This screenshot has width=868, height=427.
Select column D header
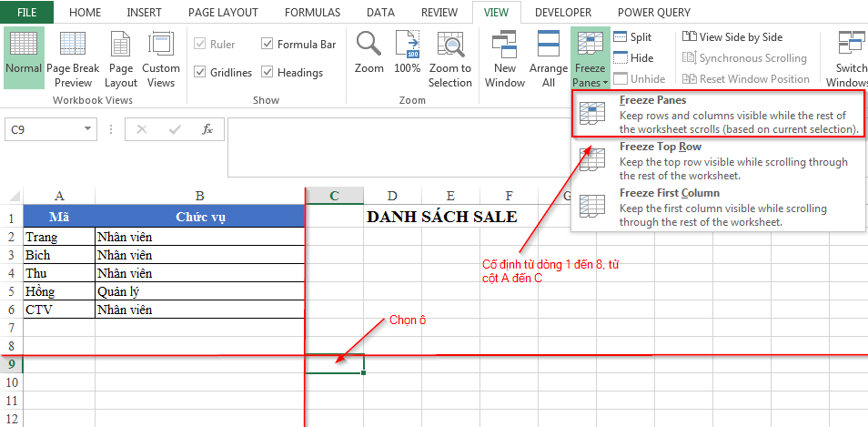(x=392, y=196)
